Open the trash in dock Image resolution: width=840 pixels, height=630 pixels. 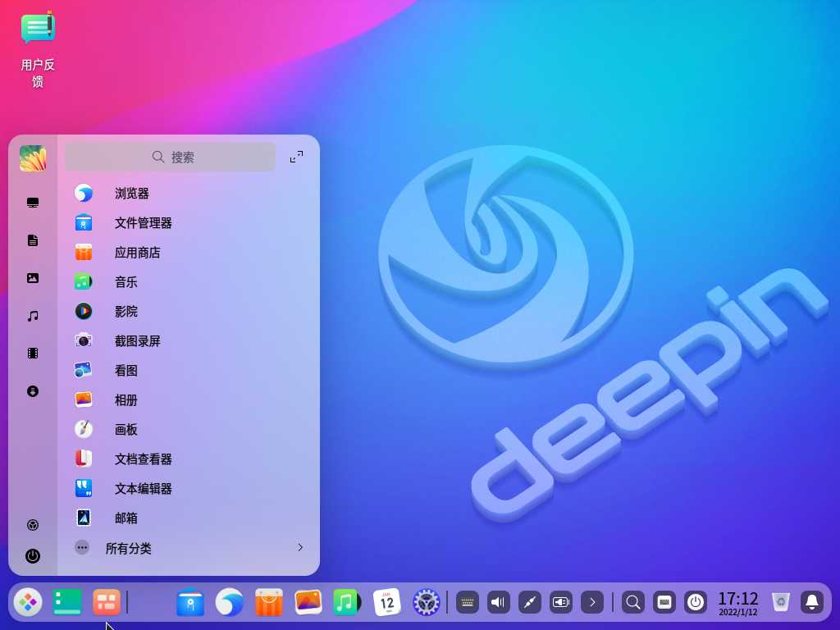click(781, 602)
